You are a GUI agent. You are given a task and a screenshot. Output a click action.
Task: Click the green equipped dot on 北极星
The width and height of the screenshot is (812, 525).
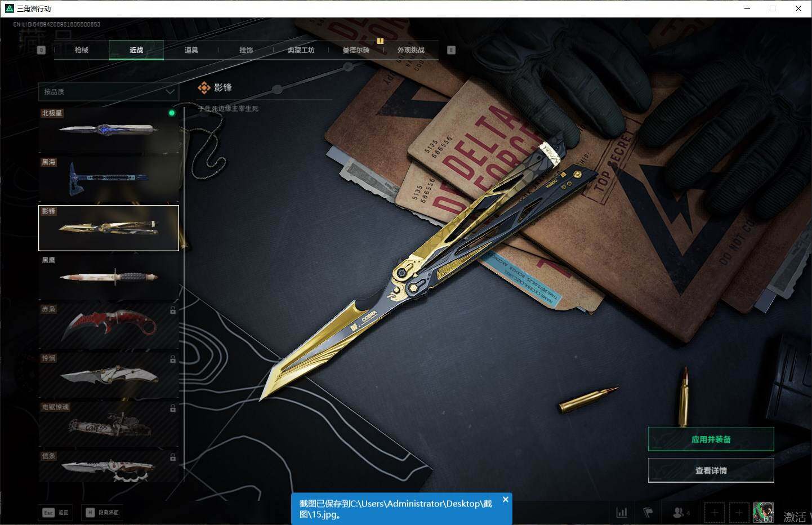pyautogui.click(x=172, y=113)
